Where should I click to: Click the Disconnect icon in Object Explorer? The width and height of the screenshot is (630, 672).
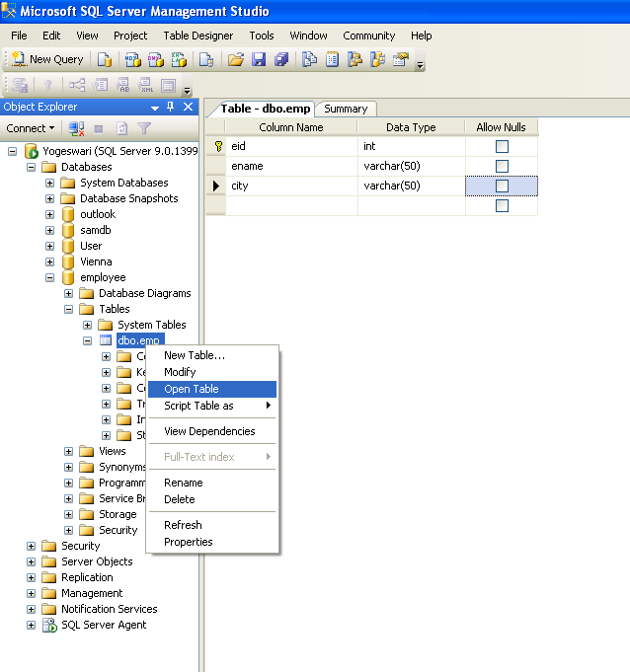76,128
